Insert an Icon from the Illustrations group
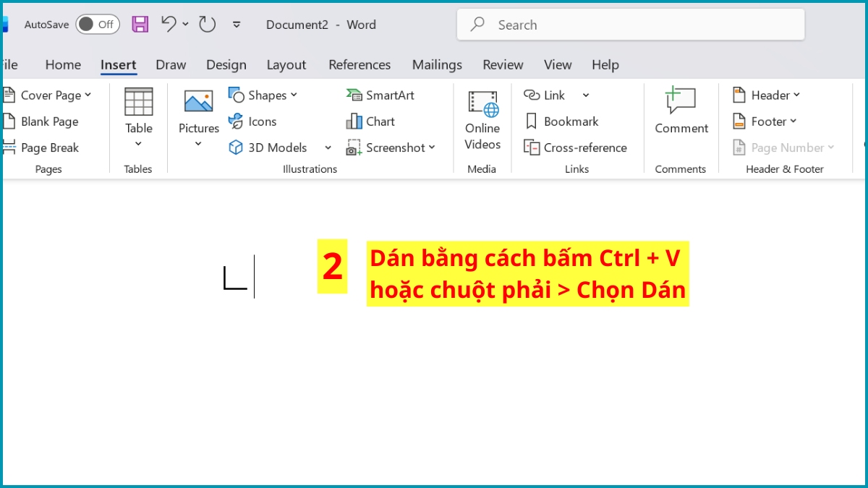Image resolution: width=868 pixels, height=488 pixels. pyautogui.click(x=252, y=121)
